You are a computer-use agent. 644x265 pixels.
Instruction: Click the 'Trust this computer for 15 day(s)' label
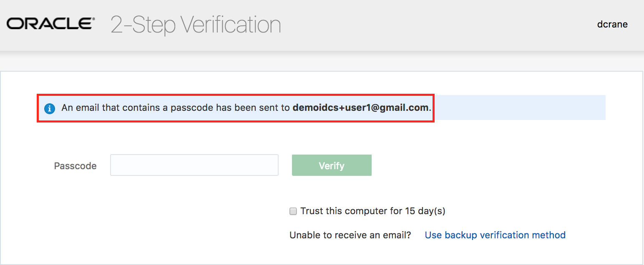(x=373, y=211)
